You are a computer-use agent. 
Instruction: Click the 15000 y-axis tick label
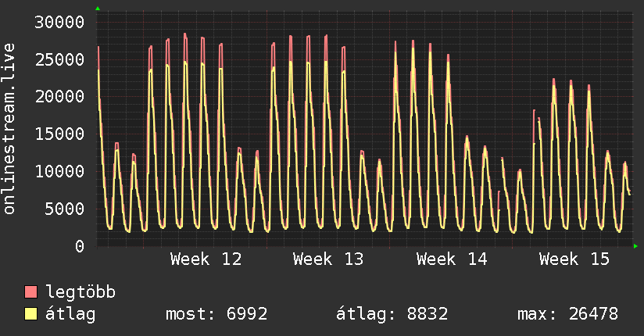pyautogui.click(x=59, y=134)
